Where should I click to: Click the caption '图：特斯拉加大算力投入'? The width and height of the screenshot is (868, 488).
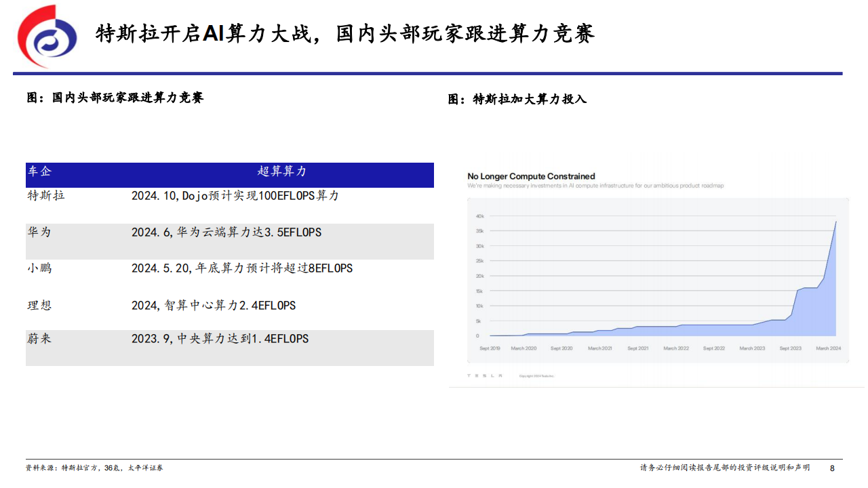[517, 99]
